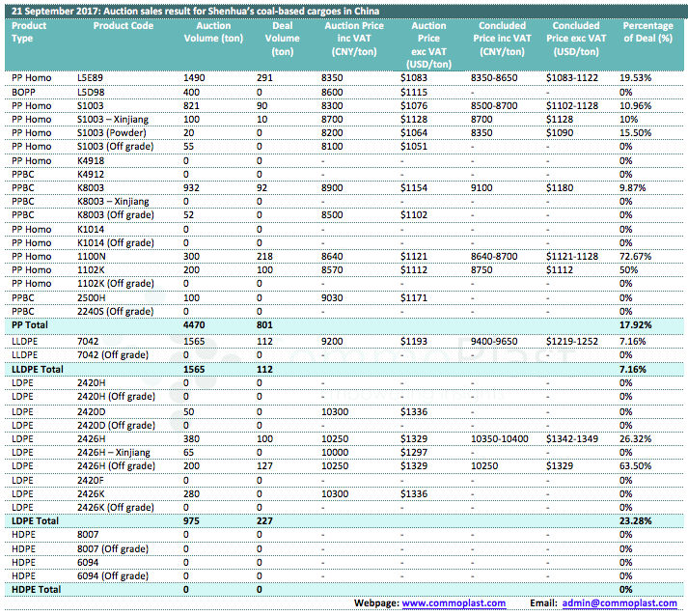Select the 'PP Total' row label
688x616 pixels.
pyautogui.click(x=30, y=325)
